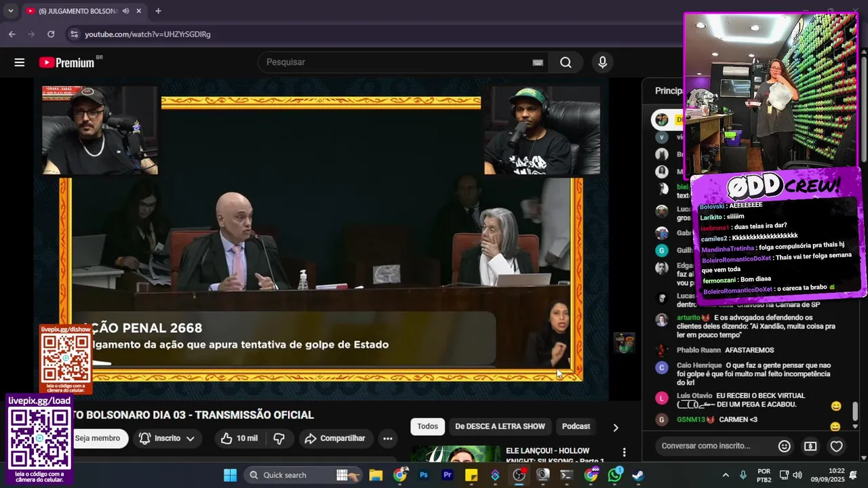Open Premiere Pro from taskbar

click(448, 475)
